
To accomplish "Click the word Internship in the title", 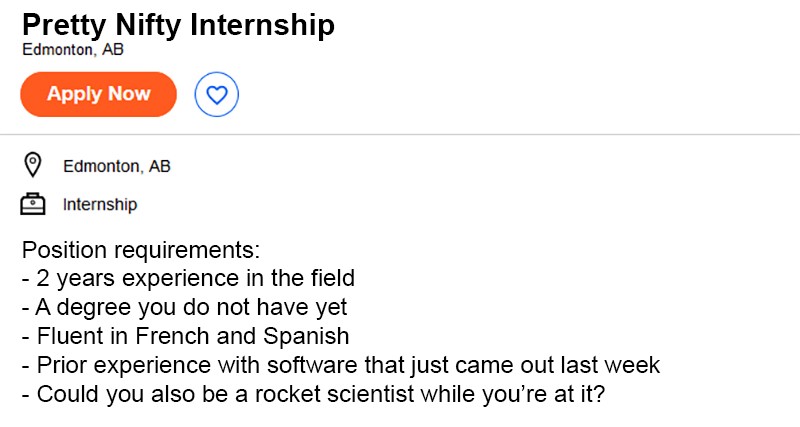I will click(x=262, y=24).
